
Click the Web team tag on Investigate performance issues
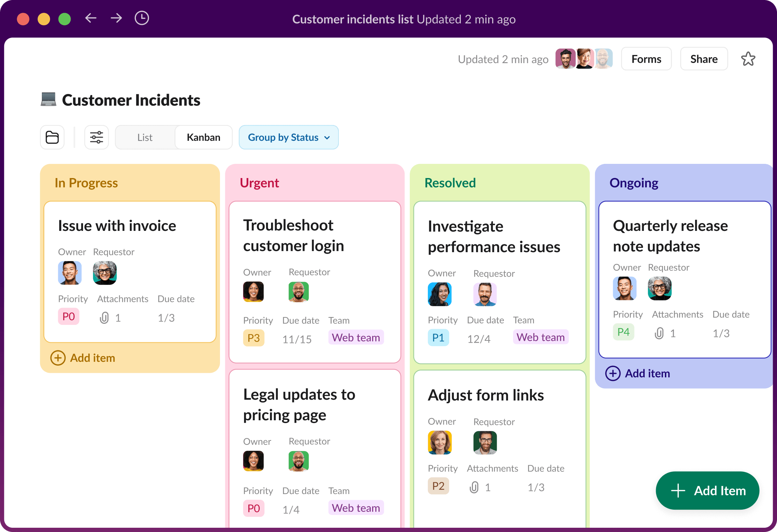540,337
